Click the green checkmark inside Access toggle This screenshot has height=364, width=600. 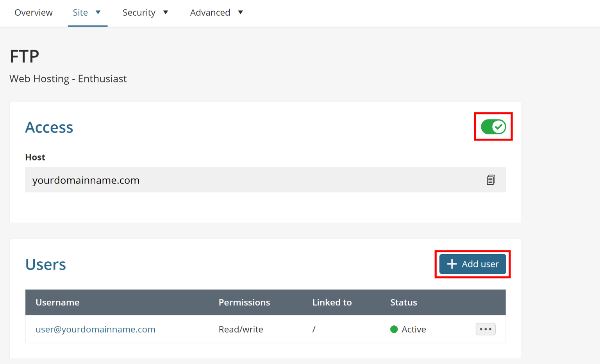(498, 126)
